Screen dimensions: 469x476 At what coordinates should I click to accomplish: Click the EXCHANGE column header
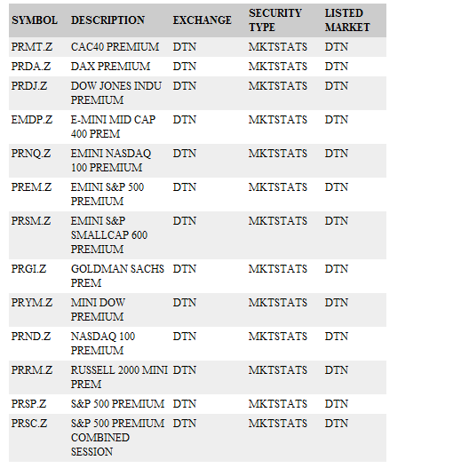(203, 20)
